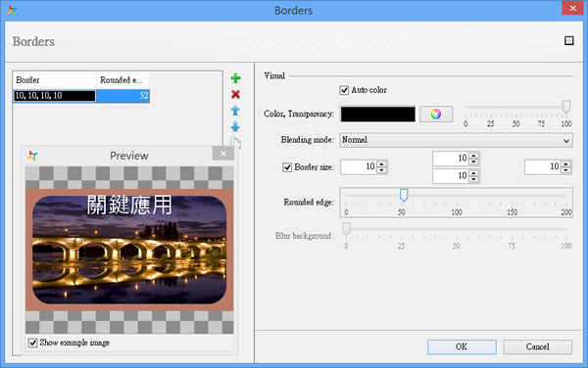This screenshot has height=368, width=588.
Task: Click the Rounded e... column header
Action: [123, 80]
